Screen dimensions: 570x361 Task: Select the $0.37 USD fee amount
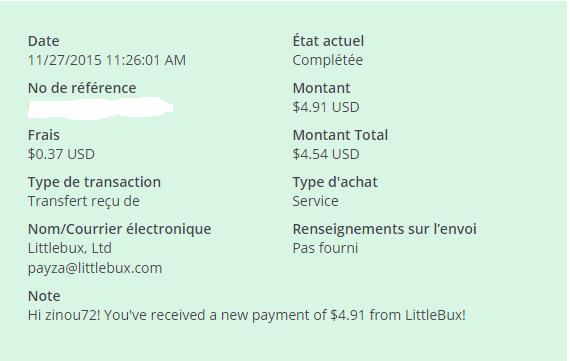(x=61, y=154)
